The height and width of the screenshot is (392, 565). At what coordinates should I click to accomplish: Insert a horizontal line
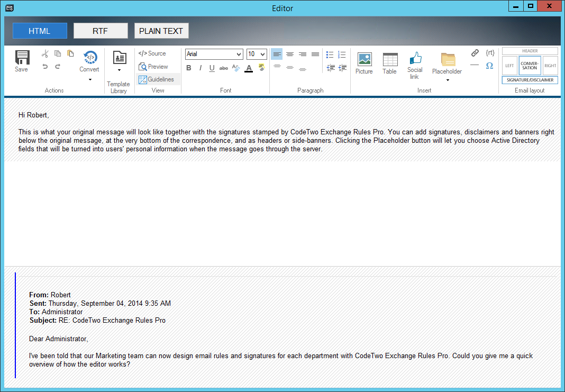[x=475, y=65]
